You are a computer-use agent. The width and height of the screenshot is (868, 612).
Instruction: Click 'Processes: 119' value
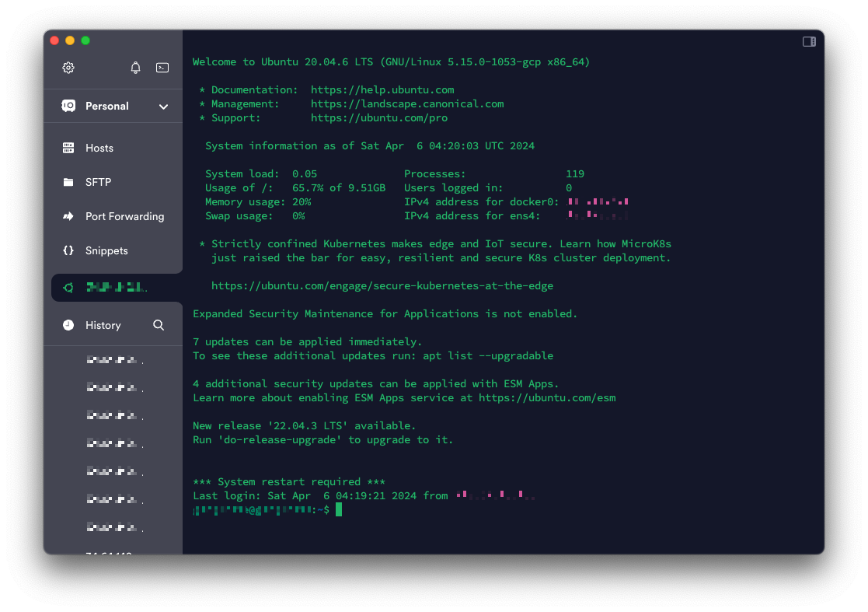[574, 174]
